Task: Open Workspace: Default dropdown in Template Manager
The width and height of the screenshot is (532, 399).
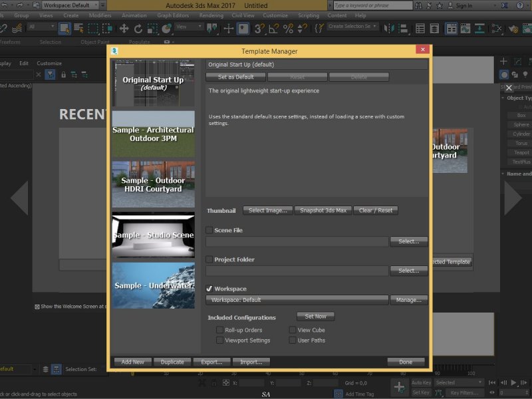Action: coord(297,300)
